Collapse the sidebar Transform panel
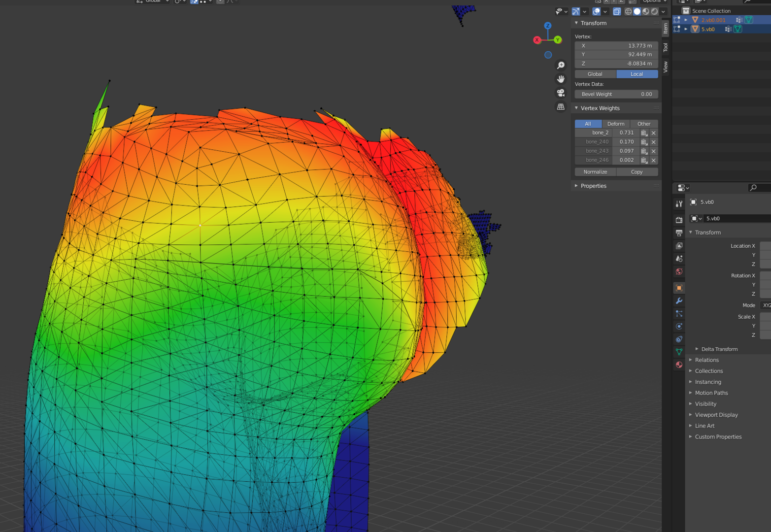The image size is (771, 532). [576, 23]
